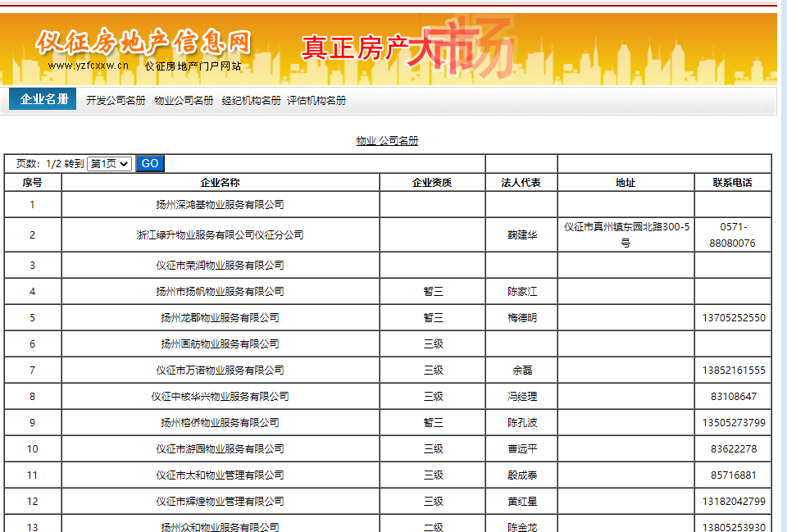Click legal representative 梅德明

point(522,318)
